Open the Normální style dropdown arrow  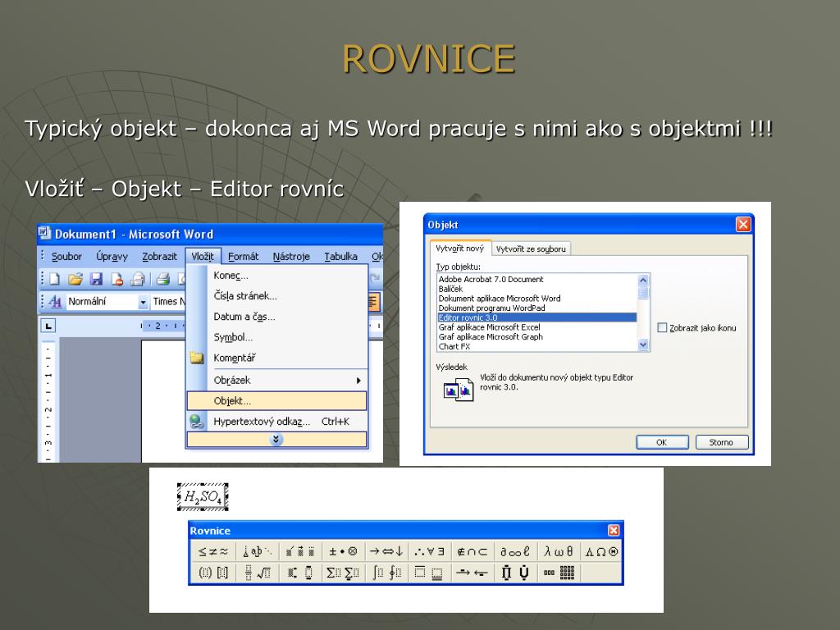pos(143,302)
